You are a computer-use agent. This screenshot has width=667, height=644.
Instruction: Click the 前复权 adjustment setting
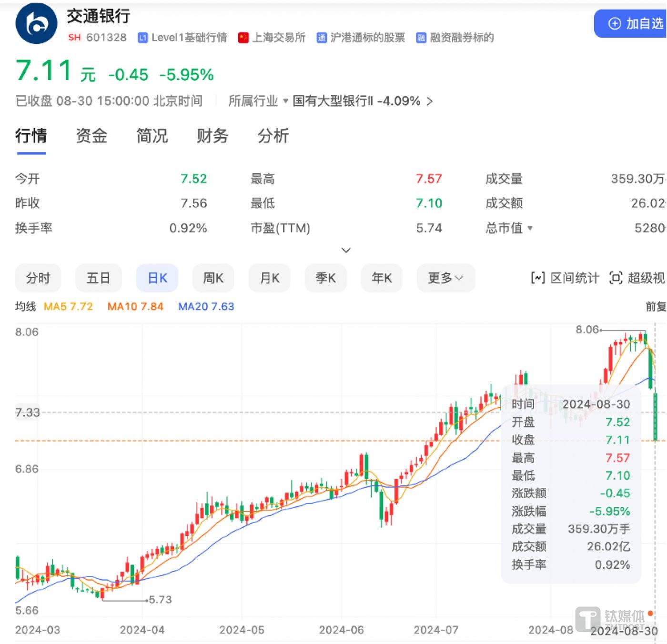[657, 306]
